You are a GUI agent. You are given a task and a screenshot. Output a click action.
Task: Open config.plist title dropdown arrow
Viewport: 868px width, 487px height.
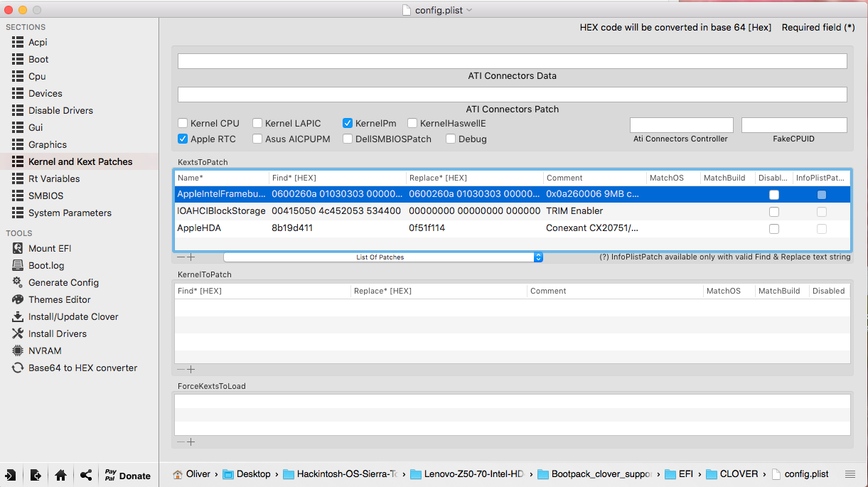point(469,10)
